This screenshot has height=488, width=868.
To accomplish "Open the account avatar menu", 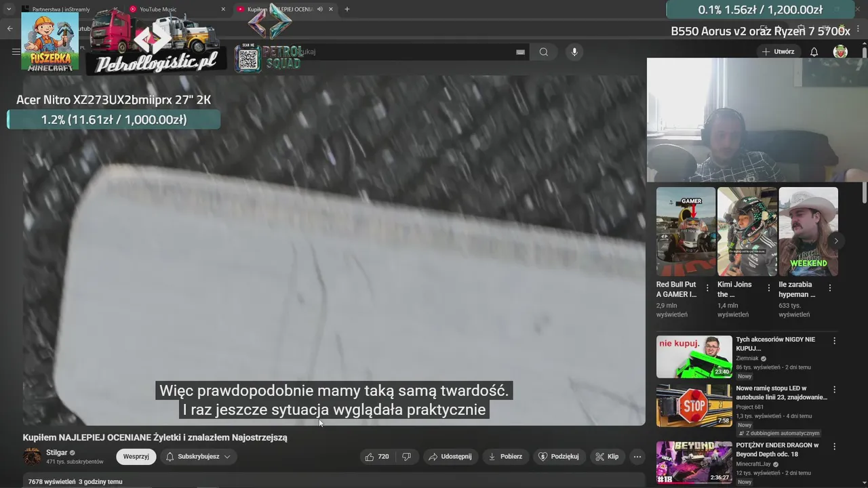I will tap(840, 52).
